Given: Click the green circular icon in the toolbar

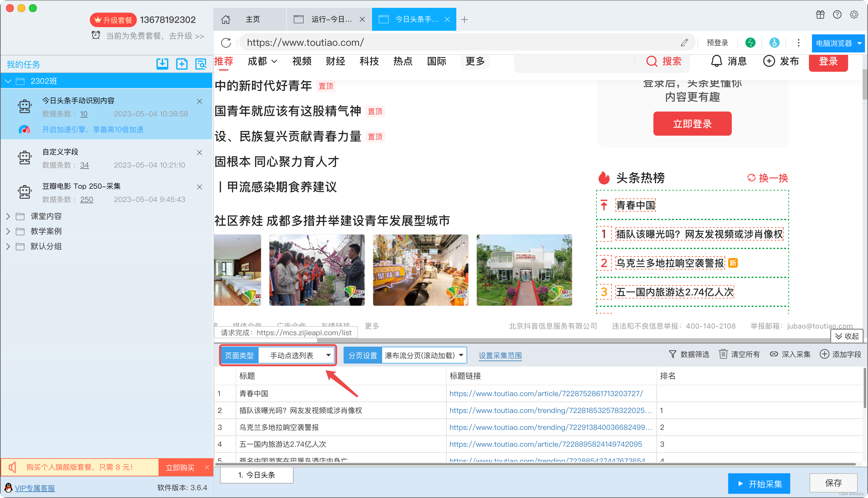Looking at the screenshot, I should (x=750, y=43).
